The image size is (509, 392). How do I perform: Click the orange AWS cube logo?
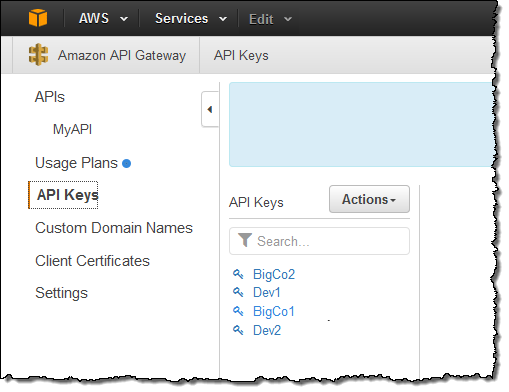38,18
